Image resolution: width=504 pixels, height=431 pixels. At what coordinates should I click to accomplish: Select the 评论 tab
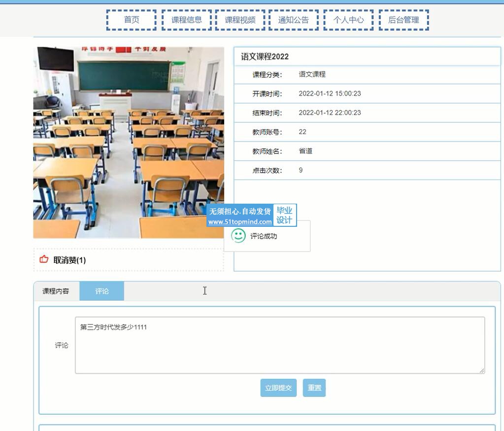pyautogui.click(x=101, y=291)
